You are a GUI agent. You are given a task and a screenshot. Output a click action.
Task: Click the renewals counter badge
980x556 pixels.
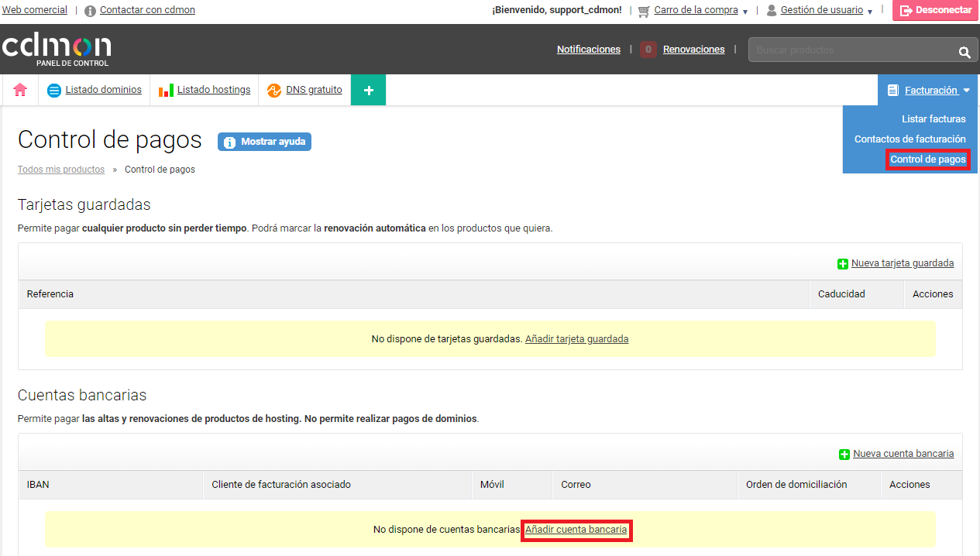(x=648, y=50)
